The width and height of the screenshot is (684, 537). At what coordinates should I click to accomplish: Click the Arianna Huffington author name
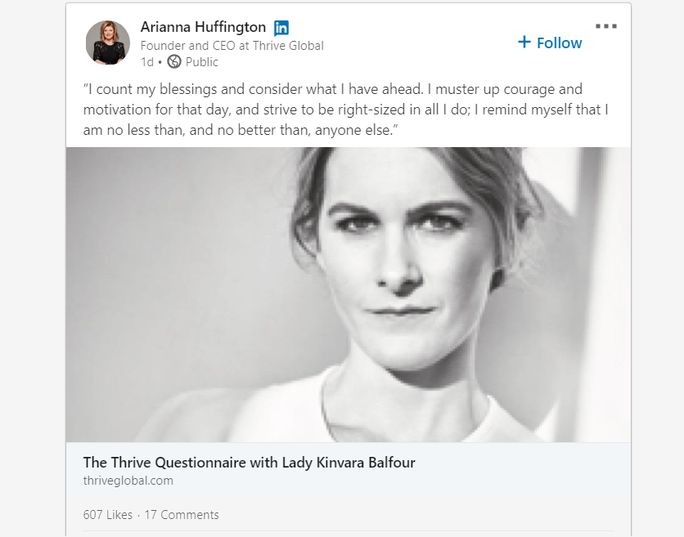203,27
